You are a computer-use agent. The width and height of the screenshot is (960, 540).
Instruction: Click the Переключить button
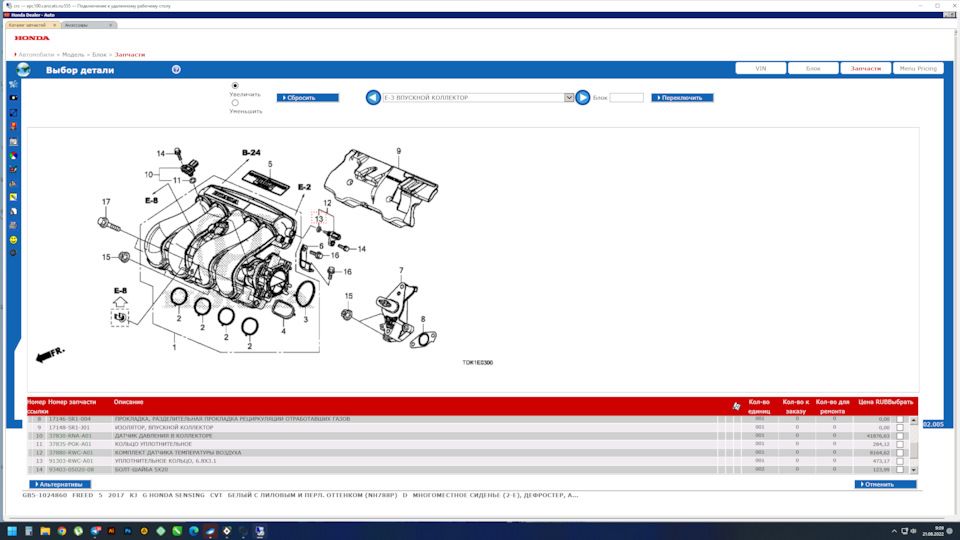[682, 97]
